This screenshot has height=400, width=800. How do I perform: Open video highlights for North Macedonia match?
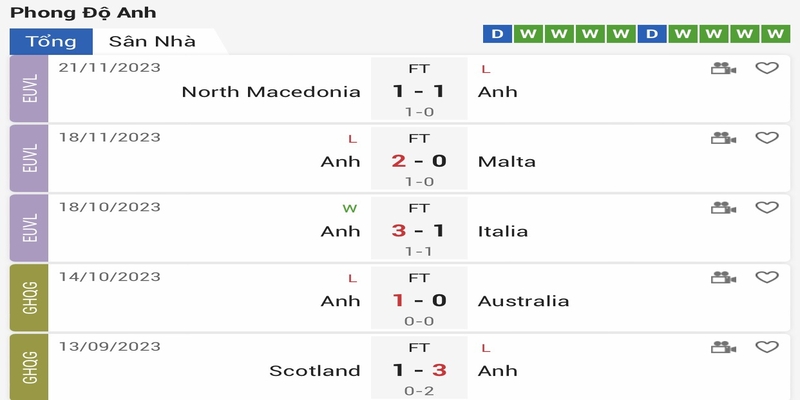click(723, 68)
